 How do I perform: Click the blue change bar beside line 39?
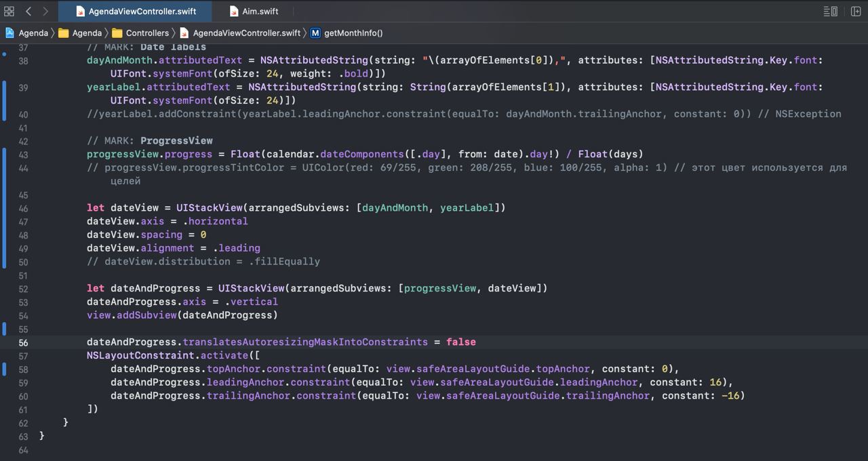(5, 100)
